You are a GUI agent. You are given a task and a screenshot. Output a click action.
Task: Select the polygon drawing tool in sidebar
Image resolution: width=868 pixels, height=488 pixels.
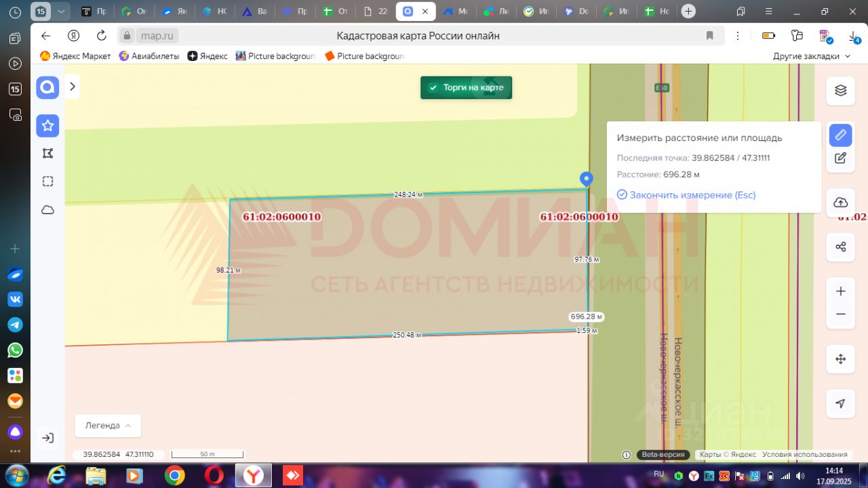[47, 153]
